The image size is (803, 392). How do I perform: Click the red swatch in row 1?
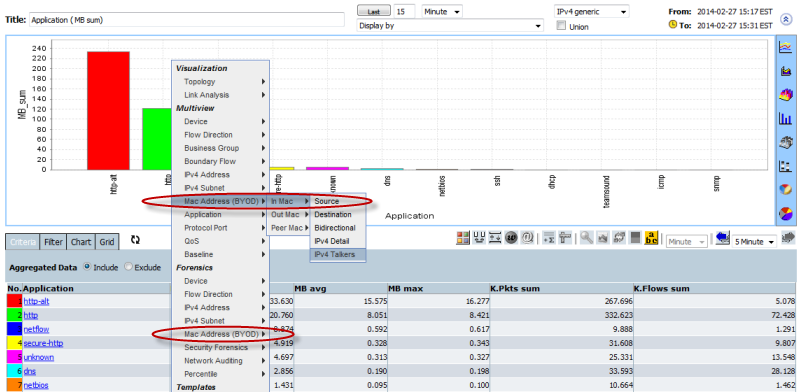pos(14,301)
